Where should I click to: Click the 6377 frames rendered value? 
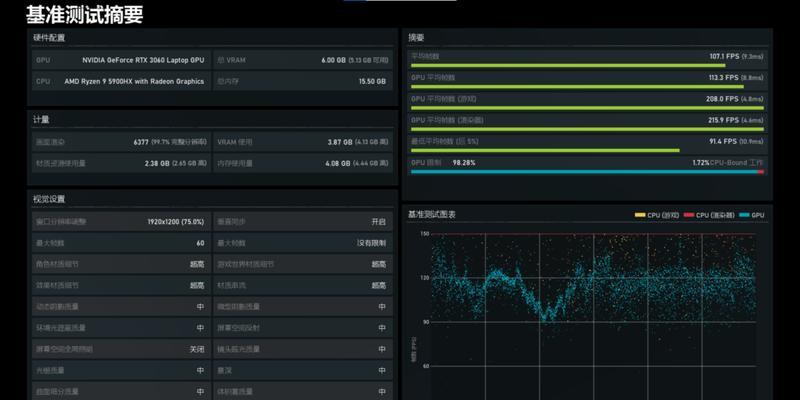click(141, 142)
